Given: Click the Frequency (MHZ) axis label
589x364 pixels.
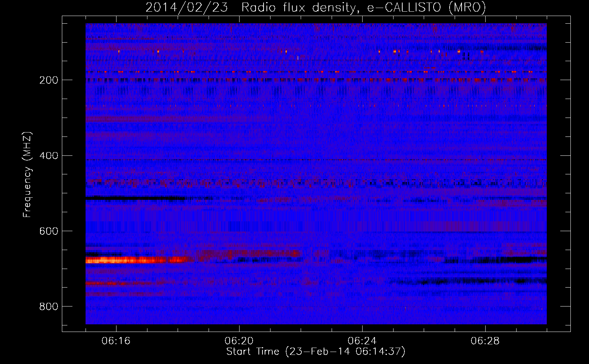Looking at the screenshot, I should [x=27, y=174].
